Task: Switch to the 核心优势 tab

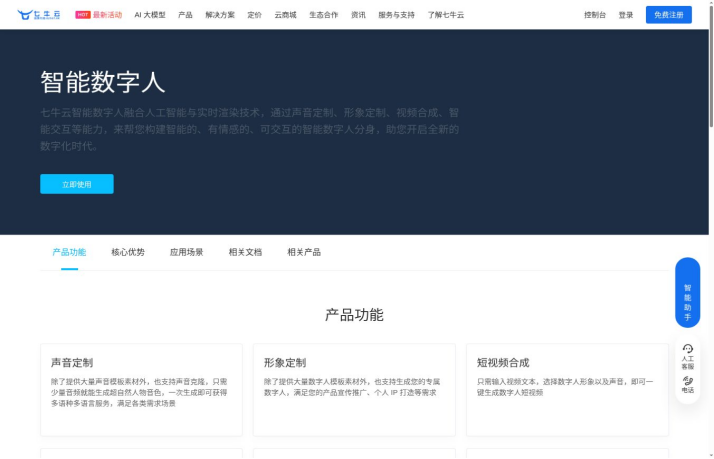Action: coord(128,252)
